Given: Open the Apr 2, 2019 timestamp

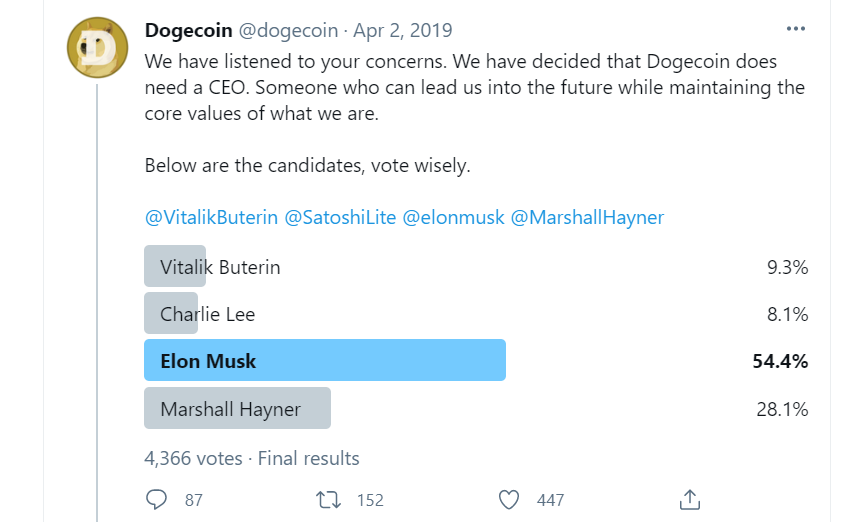Looking at the screenshot, I should coord(403,31).
